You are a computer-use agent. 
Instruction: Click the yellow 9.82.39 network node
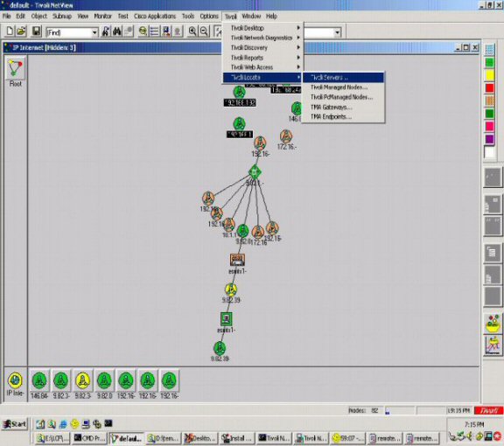pos(231,289)
